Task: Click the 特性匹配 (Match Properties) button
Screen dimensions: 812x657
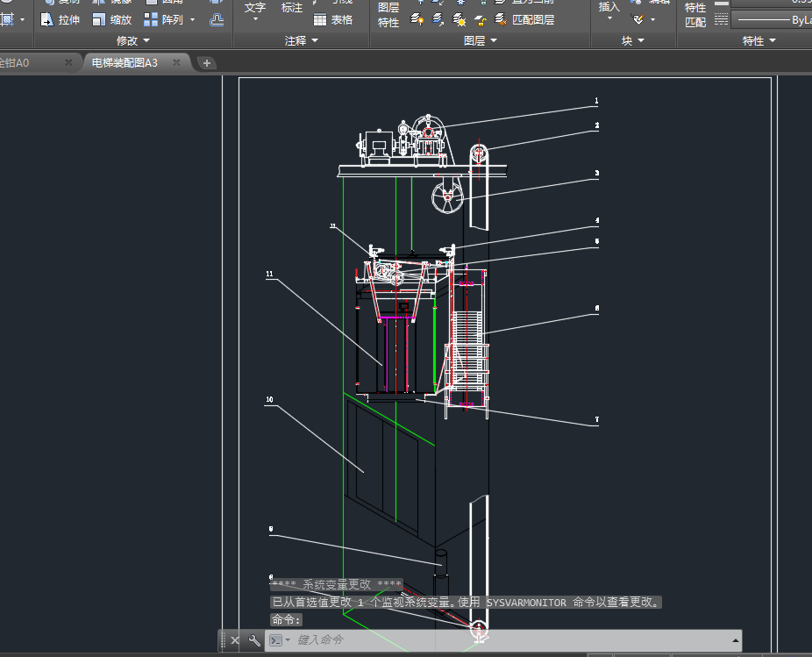Action: coord(695,14)
